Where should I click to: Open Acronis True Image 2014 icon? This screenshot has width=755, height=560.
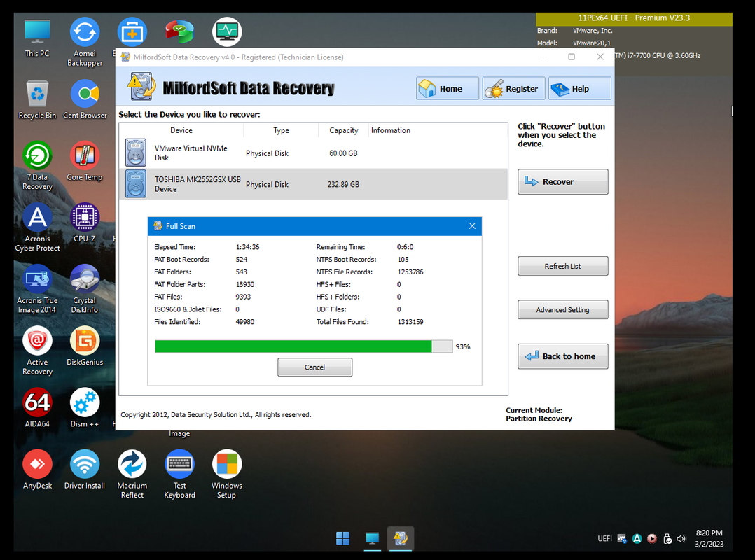pyautogui.click(x=37, y=289)
